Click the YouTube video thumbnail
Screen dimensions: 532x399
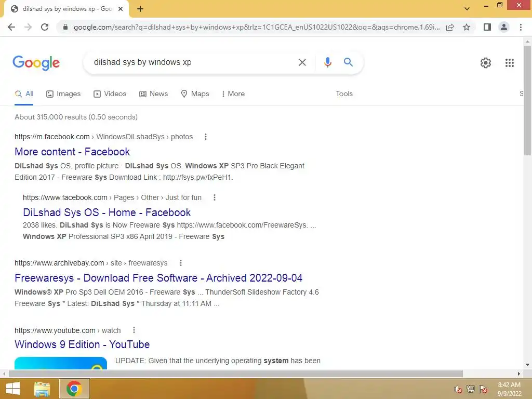coord(61,363)
